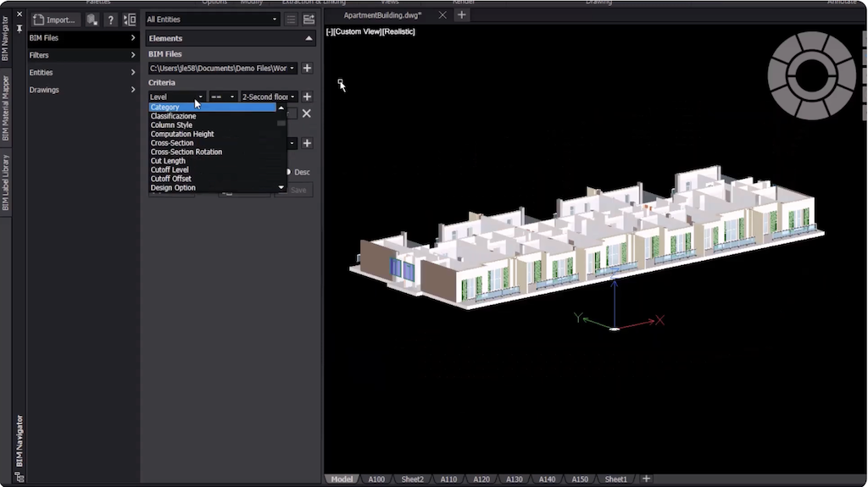Expand the Entities navigation item
The width and height of the screenshot is (868, 487).
(82, 73)
